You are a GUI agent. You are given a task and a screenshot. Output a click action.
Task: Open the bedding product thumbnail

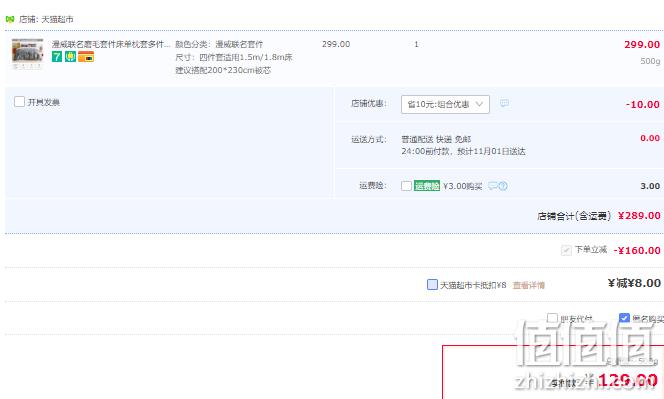coord(28,54)
